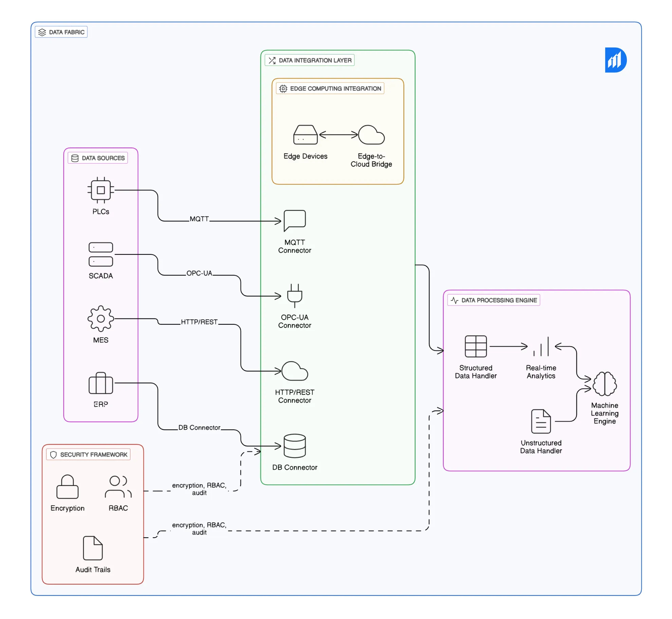The height and width of the screenshot is (619, 672).
Task: Click the Audit Trails file icon
Action: (x=93, y=548)
